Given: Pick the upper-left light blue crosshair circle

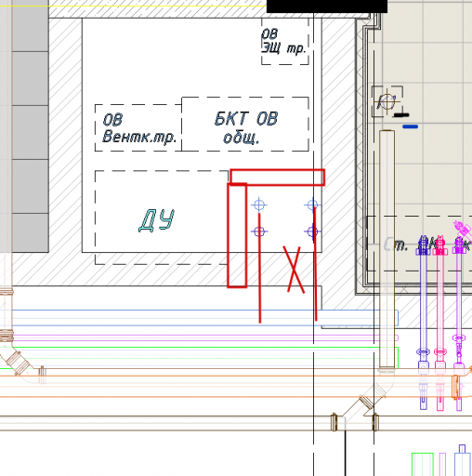Looking at the screenshot, I should (x=259, y=205).
